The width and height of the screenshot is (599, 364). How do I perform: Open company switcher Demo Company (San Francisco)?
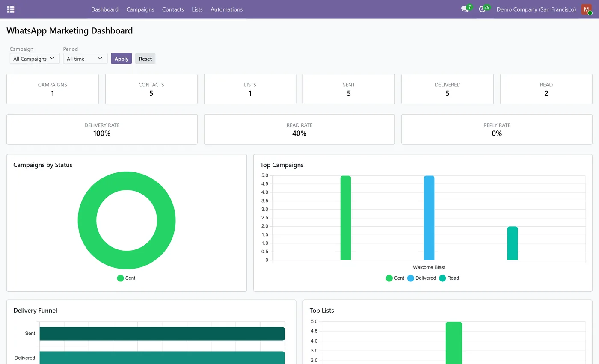(536, 9)
